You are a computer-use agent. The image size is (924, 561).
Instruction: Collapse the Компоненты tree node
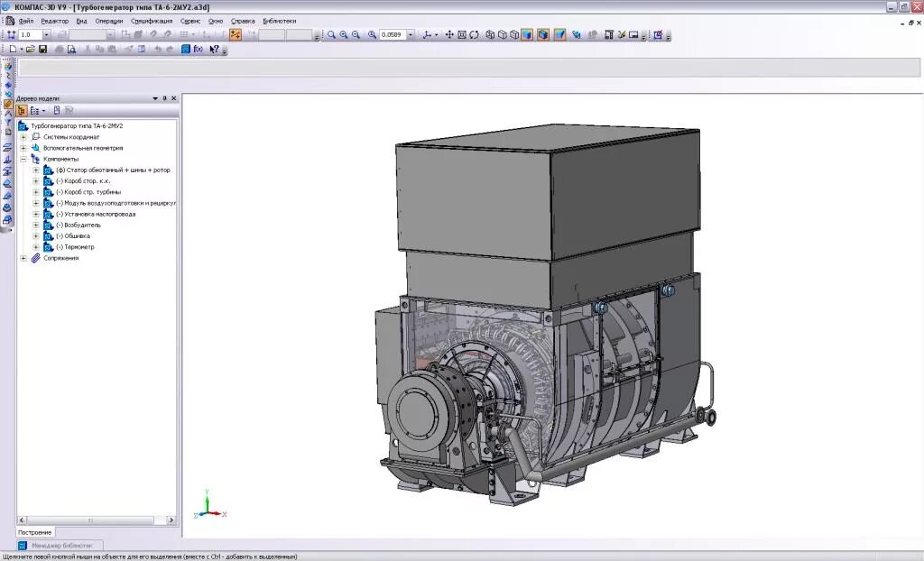coord(23,159)
